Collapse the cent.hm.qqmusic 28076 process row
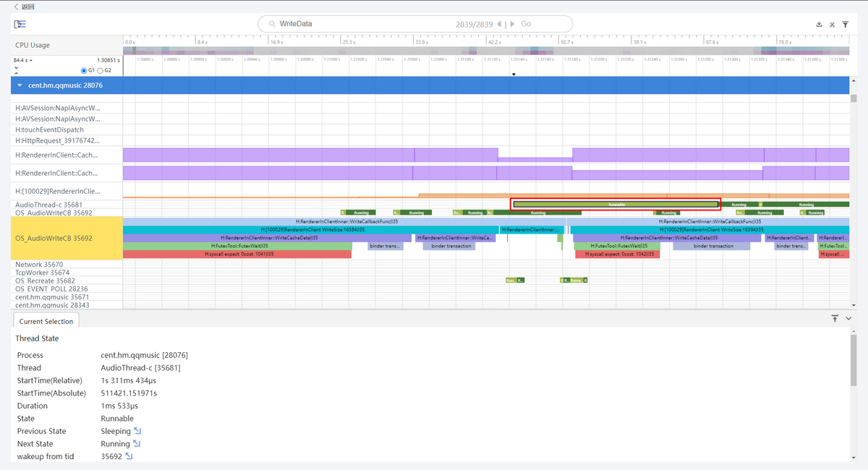 [20, 85]
